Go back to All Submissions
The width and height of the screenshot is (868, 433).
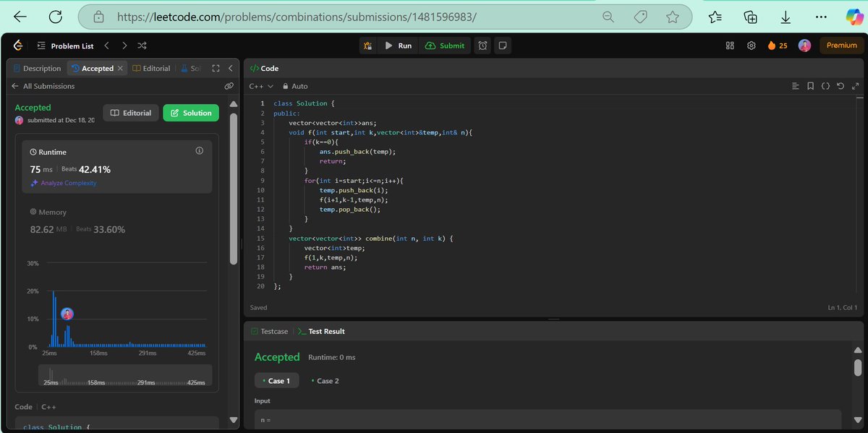(43, 86)
